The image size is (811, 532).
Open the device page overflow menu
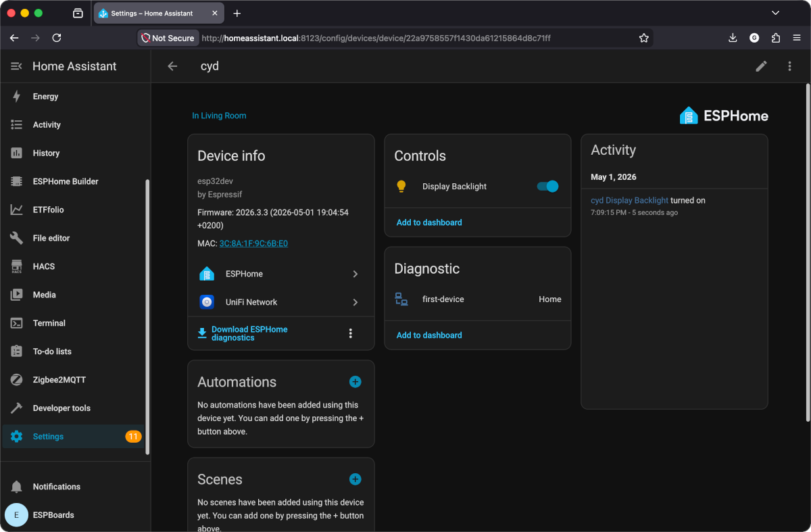click(789, 66)
